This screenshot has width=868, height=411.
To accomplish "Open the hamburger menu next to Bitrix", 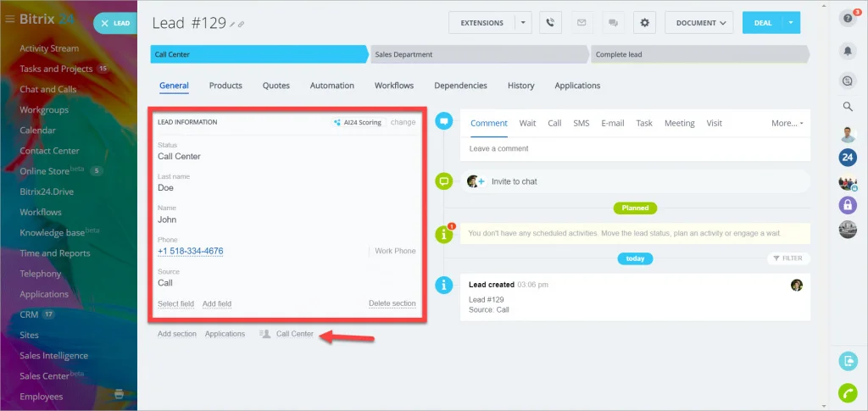I will pyautogui.click(x=9, y=19).
